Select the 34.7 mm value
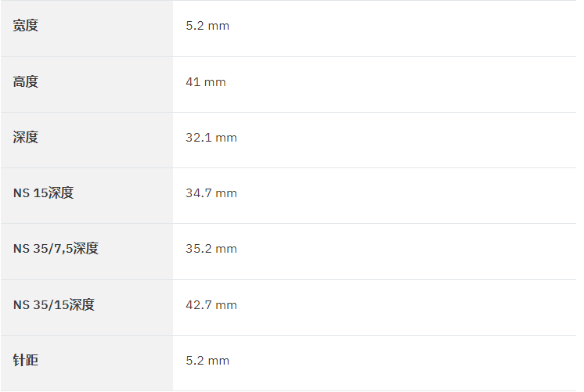 tap(211, 192)
